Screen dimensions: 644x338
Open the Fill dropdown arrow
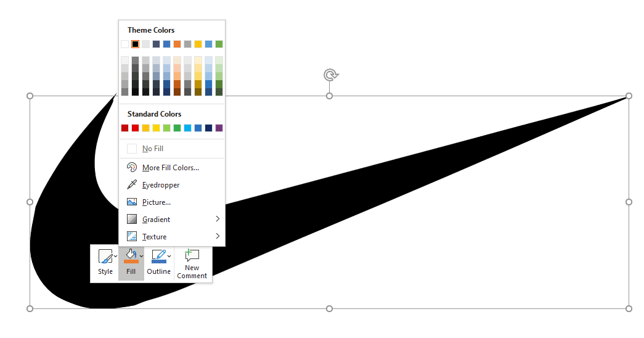point(141,256)
